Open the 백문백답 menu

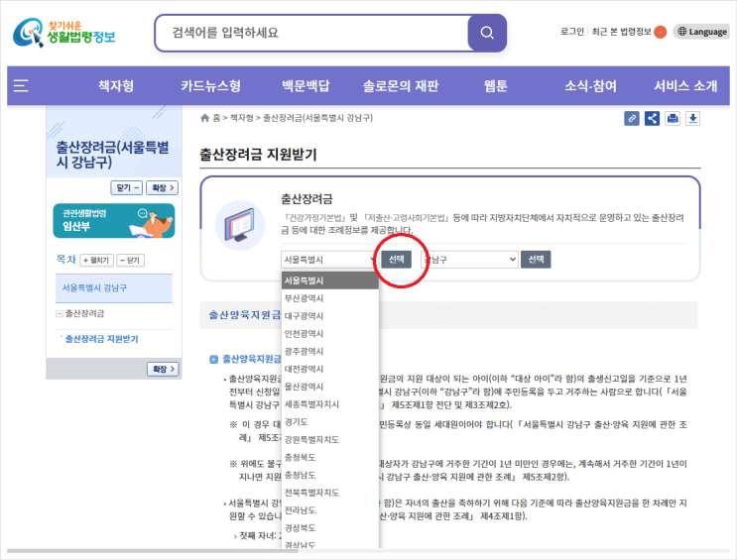(306, 85)
